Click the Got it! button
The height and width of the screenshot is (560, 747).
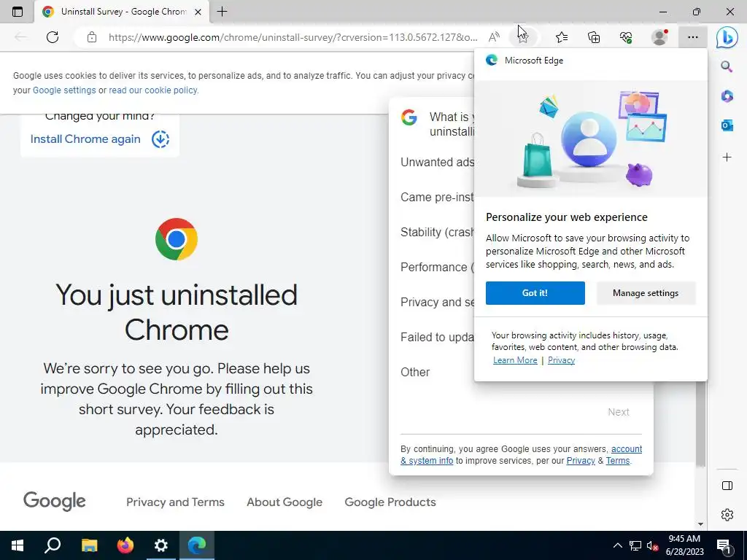click(535, 293)
